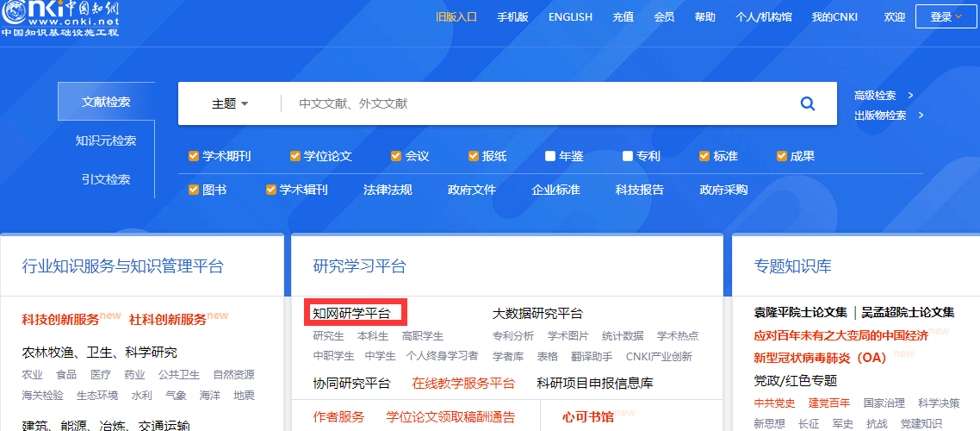Click 本科生 under 知网研学平台
980x431 pixels.
click(373, 336)
